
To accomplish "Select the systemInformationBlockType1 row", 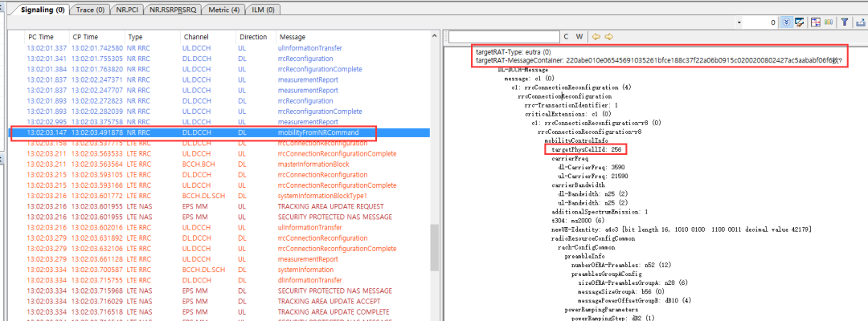I will pos(219,196).
